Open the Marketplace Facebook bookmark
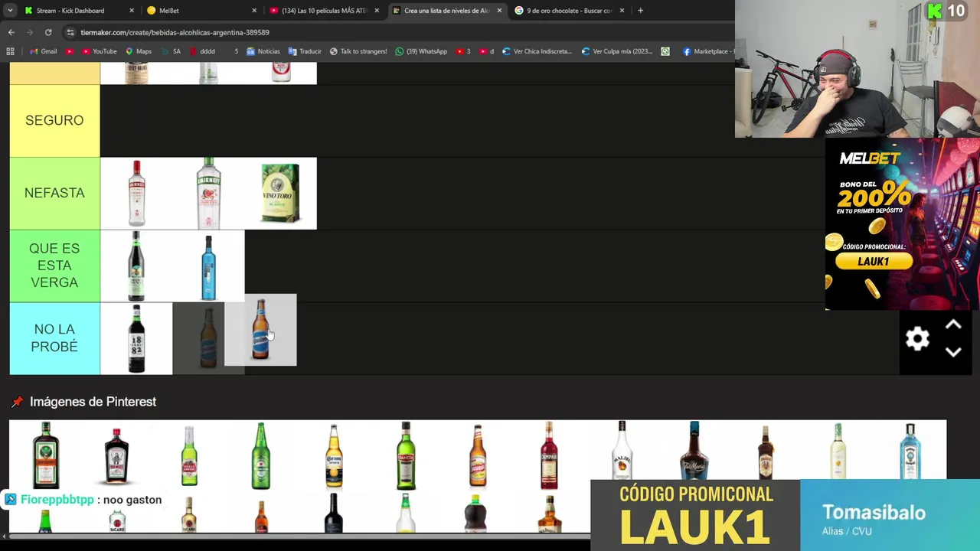 pyautogui.click(x=707, y=51)
